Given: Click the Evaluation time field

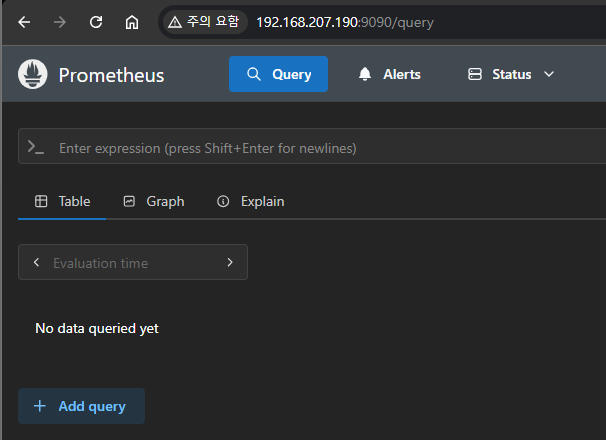Looking at the screenshot, I should (133, 262).
